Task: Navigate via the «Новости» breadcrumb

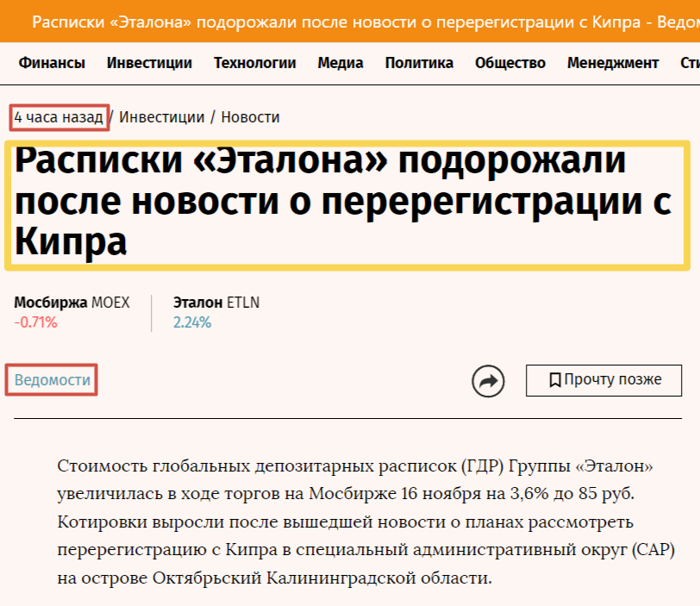Action: click(x=250, y=116)
